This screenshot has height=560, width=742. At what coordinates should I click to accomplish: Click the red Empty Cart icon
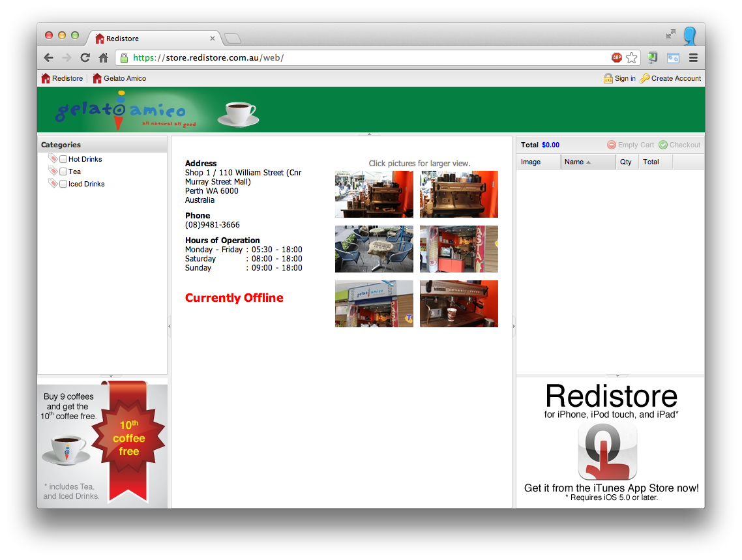612,145
